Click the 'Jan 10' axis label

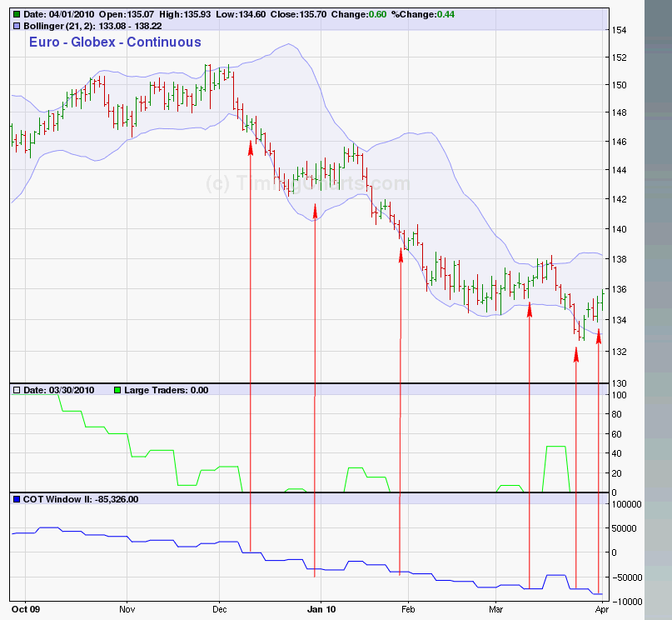tap(321, 609)
